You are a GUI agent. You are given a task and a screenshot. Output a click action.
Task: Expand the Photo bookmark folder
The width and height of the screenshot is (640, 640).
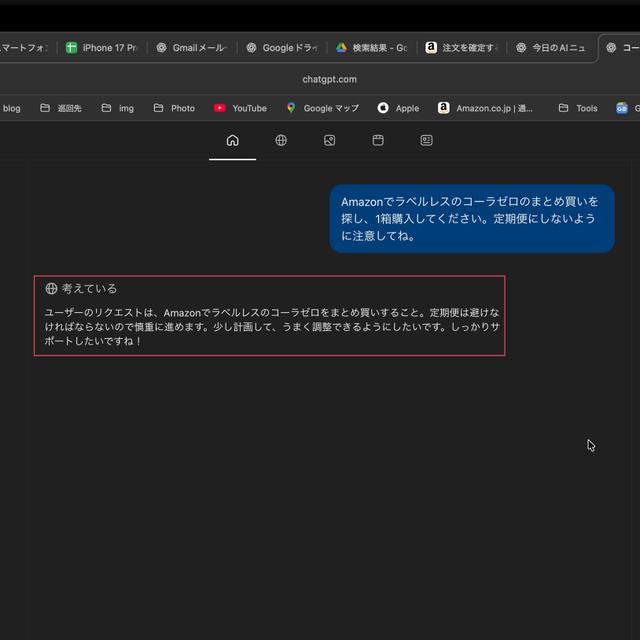174,108
